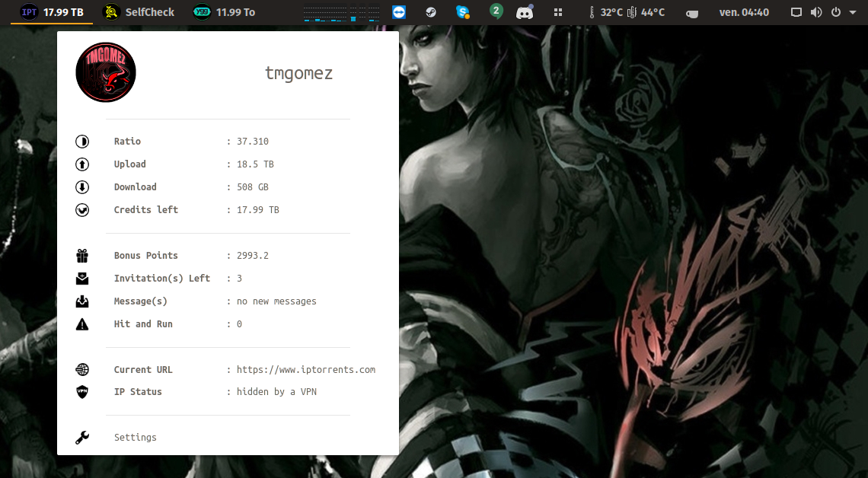
Task: Open Steam tray icon
Action: pos(431,12)
